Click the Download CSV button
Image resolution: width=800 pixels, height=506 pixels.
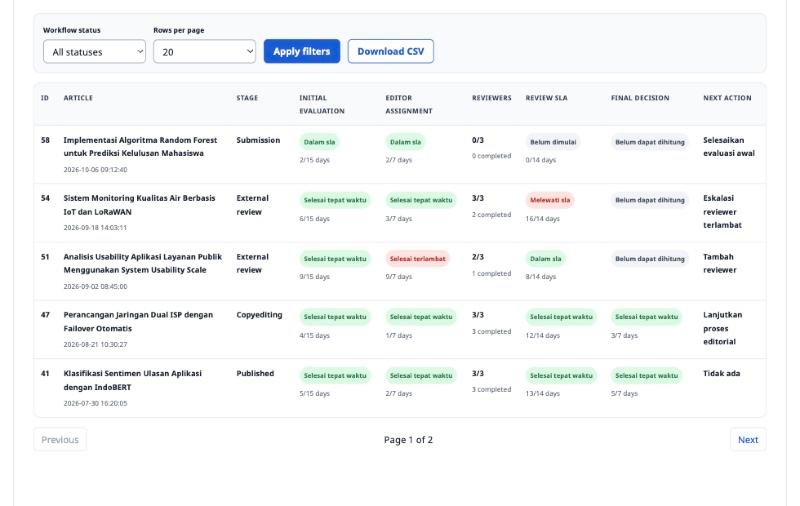391,52
